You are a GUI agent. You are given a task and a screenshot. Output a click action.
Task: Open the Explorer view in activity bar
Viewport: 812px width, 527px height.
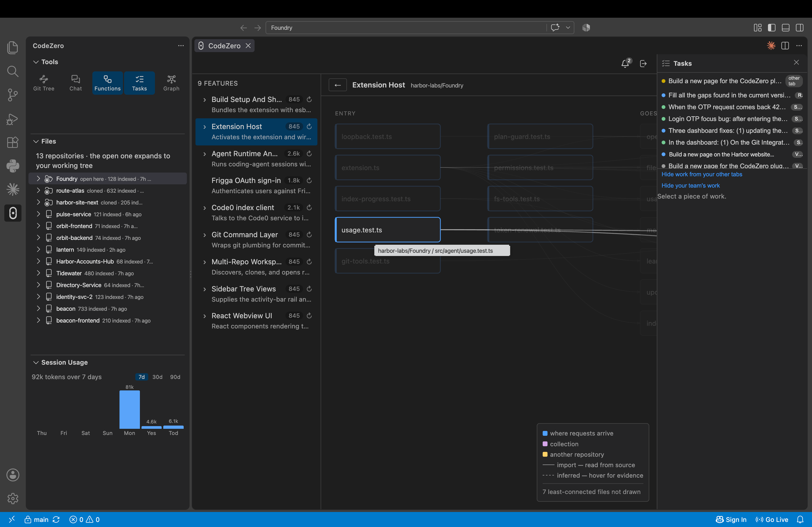13,47
